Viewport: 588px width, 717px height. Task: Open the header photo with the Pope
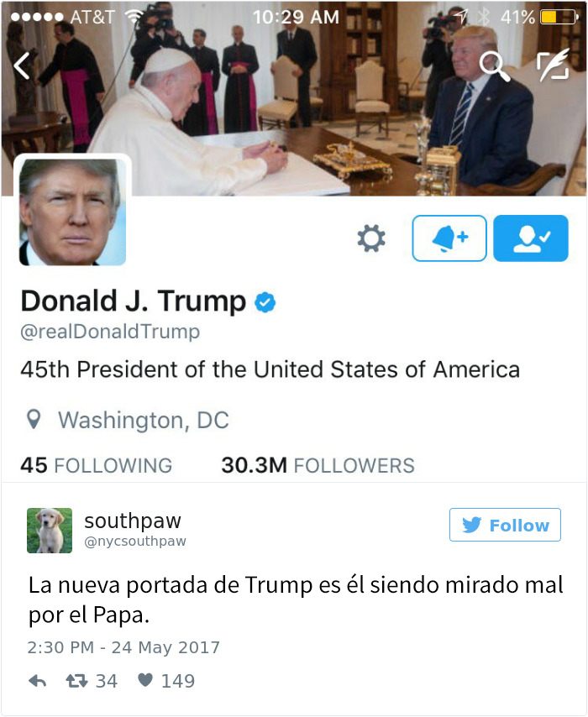coord(294,99)
